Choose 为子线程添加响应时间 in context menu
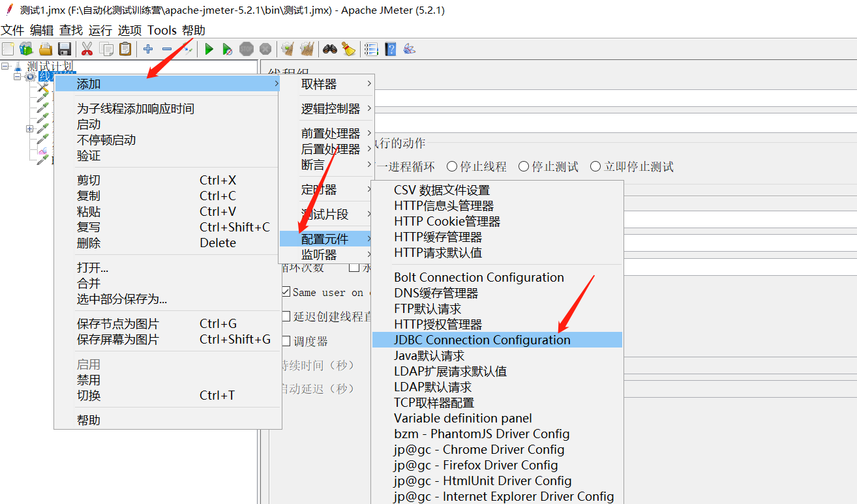The height and width of the screenshot is (504, 857). click(168, 108)
